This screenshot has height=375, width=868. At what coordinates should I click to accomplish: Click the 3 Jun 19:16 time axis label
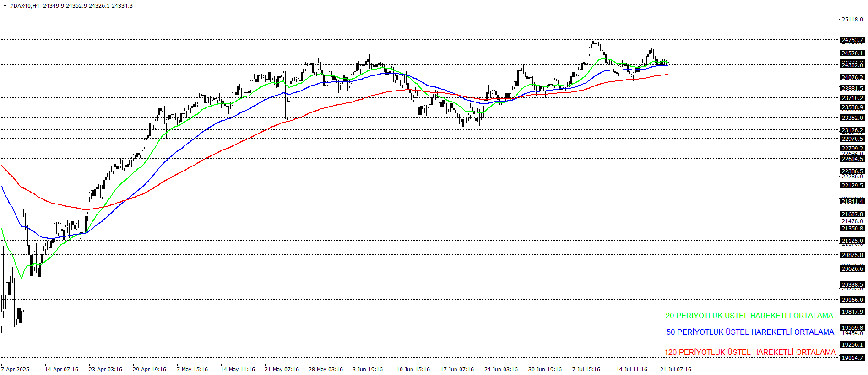coord(368,370)
